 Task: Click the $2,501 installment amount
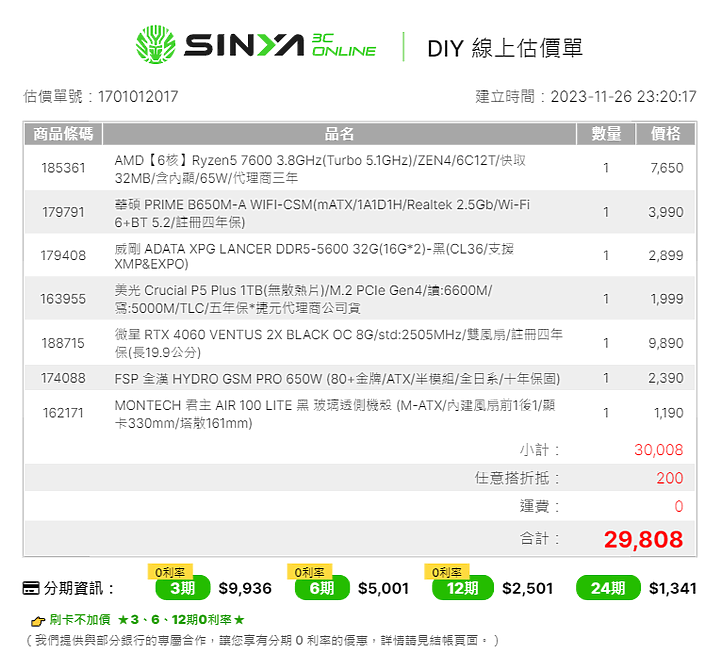527,588
